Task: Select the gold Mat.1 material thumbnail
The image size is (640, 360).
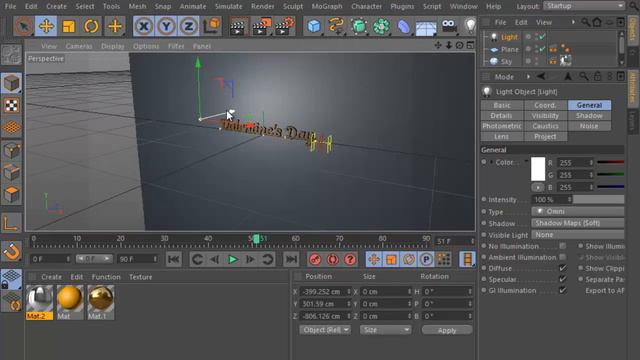Action: pos(100,302)
